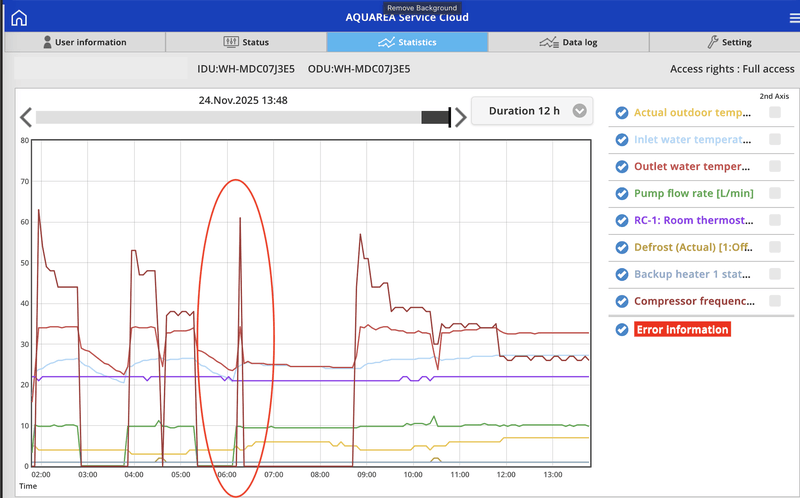Open the User information tab
The height and width of the screenshot is (498, 800).
pyautogui.click(x=85, y=42)
